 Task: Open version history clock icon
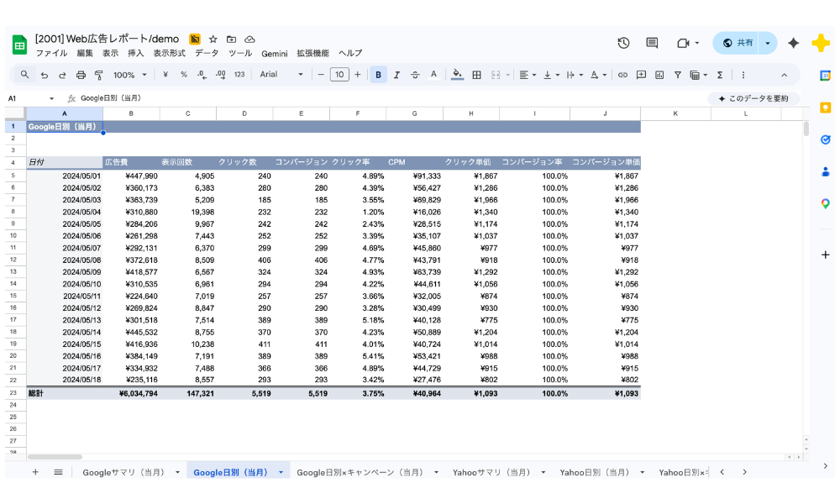coord(623,43)
